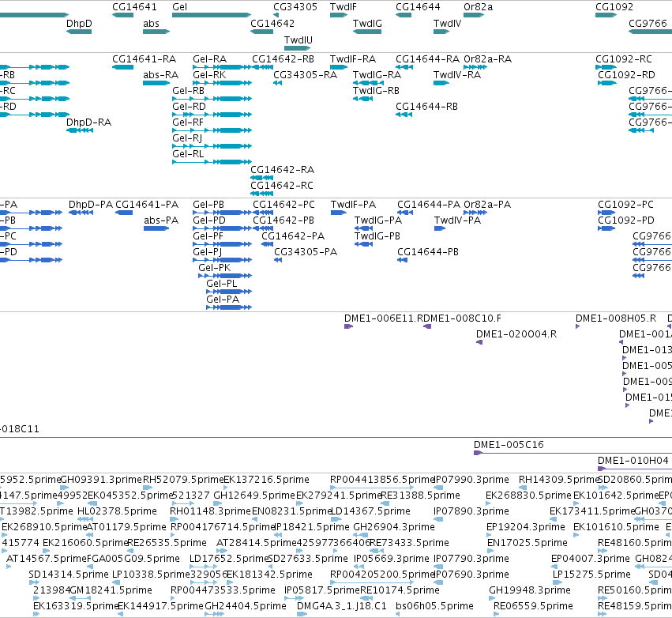Select the Gel-RA transcript label
This screenshot has height=618, width=672.
(x=209, y=58)
